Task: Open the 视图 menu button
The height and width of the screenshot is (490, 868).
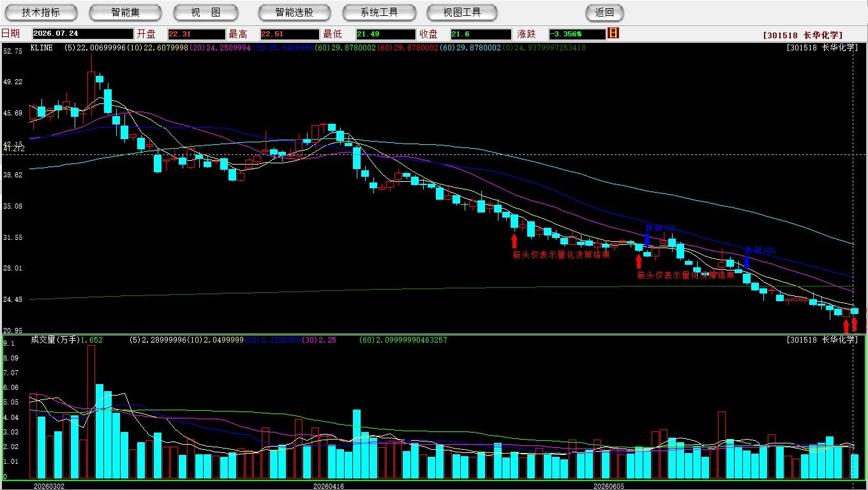Action: coord(206,12)
